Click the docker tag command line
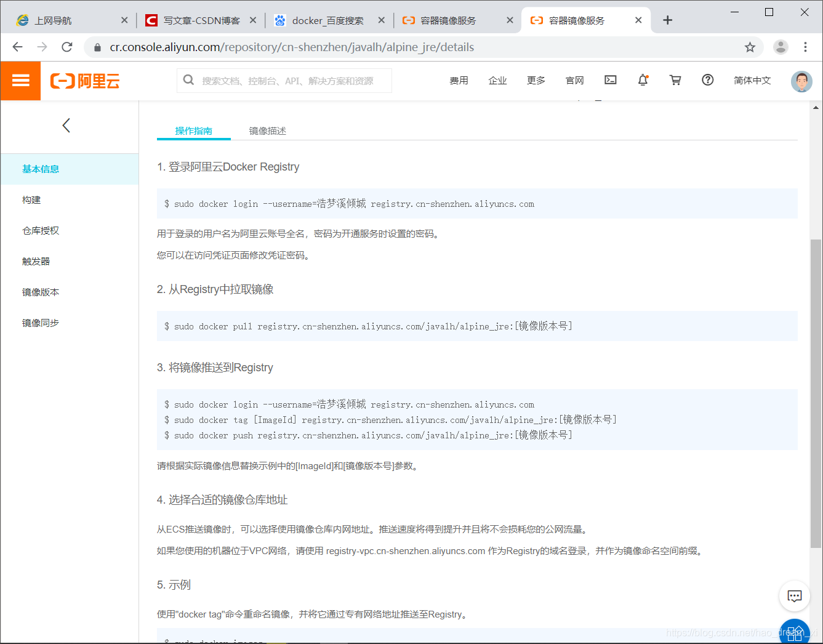This screenshot has width=823, height=644. point(390,420)
